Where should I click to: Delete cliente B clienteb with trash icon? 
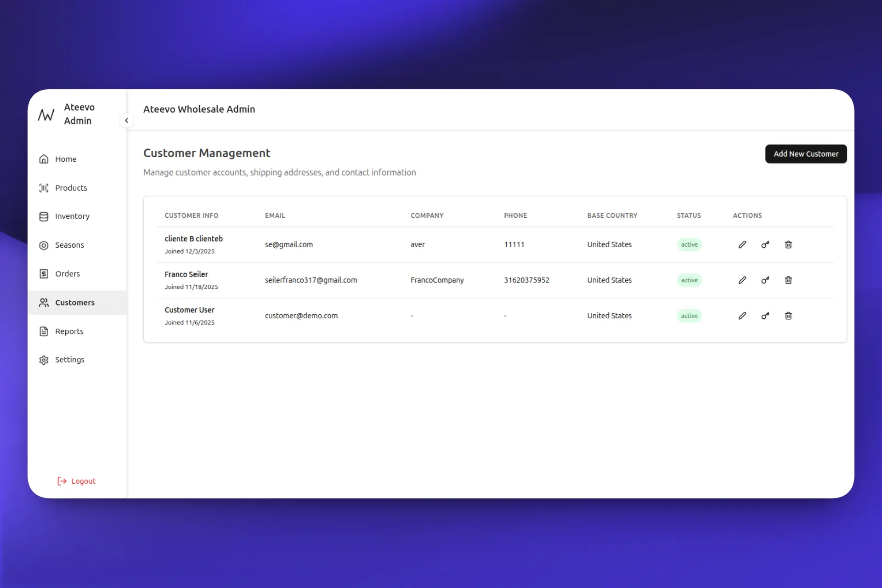pyautogui.click(x=788, y=244)
